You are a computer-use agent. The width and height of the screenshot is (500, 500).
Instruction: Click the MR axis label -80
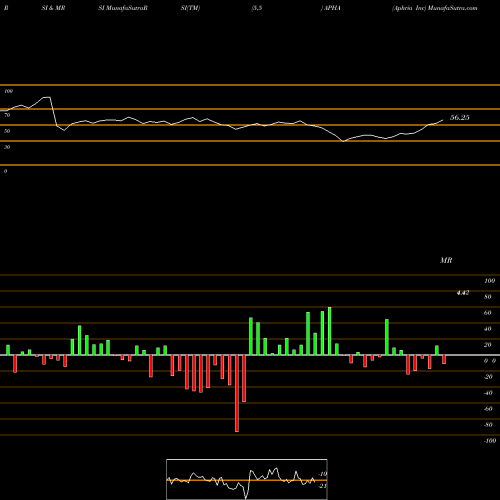[x=488, y=425]
